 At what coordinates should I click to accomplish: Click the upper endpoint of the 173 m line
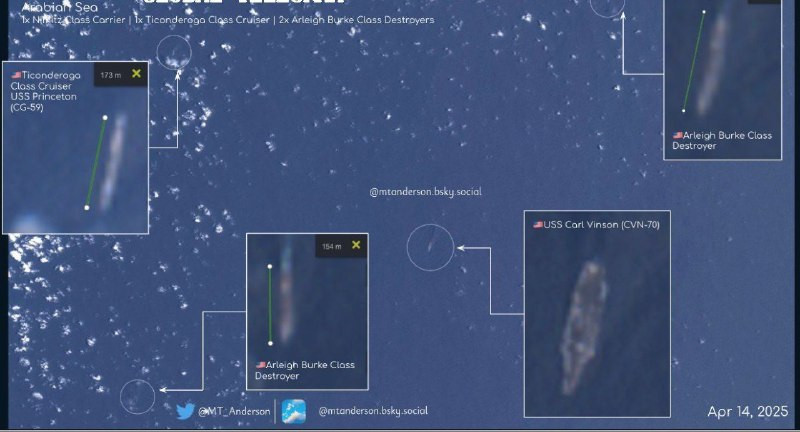tap(105, 118)
